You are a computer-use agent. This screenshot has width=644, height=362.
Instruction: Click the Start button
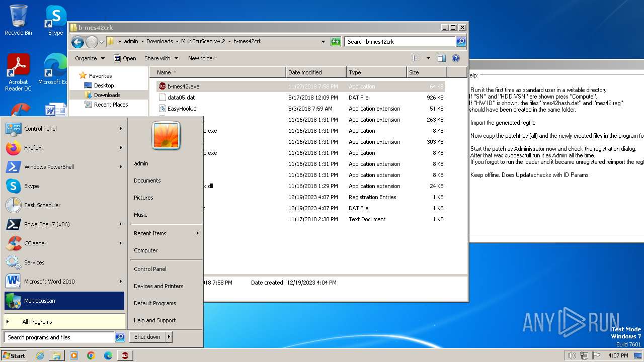click(14, 355)
